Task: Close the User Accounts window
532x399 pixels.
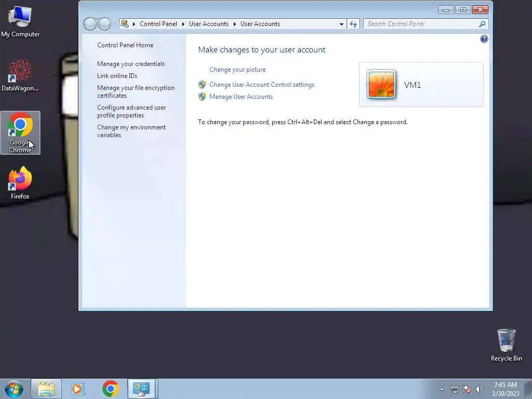Action: click(x=480, y=10)
